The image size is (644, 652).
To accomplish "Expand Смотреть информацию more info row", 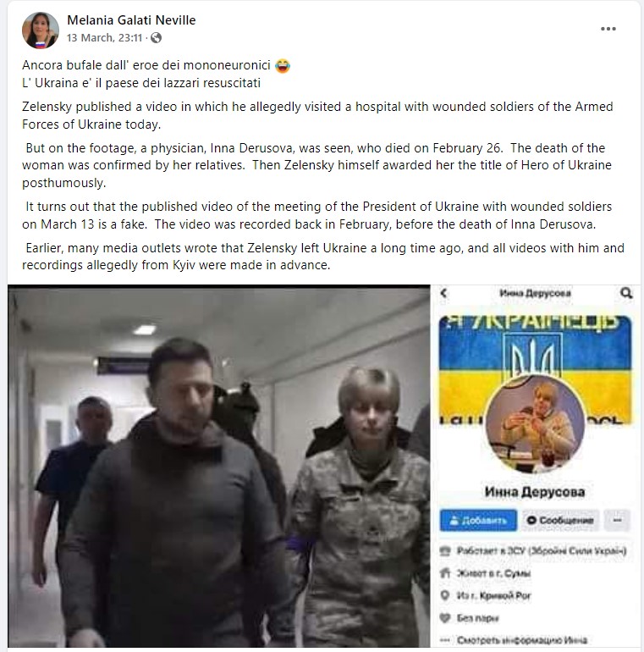I will click(514, 639).
